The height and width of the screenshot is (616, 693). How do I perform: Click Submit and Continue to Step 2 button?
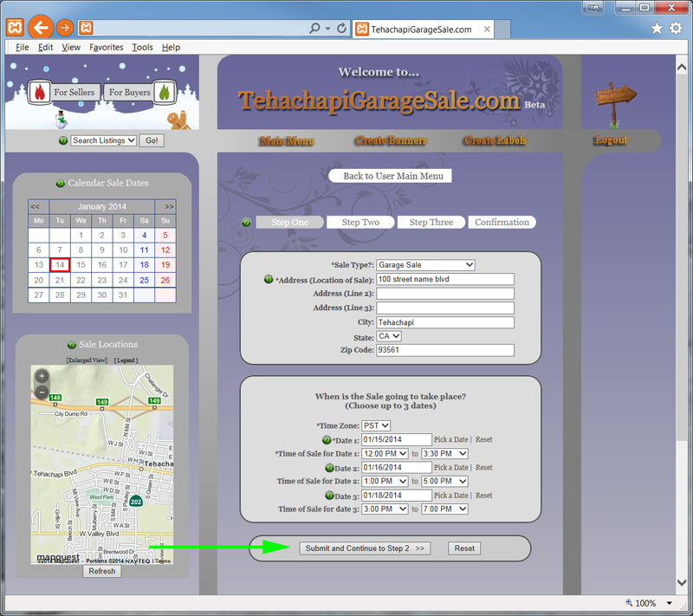365,548
